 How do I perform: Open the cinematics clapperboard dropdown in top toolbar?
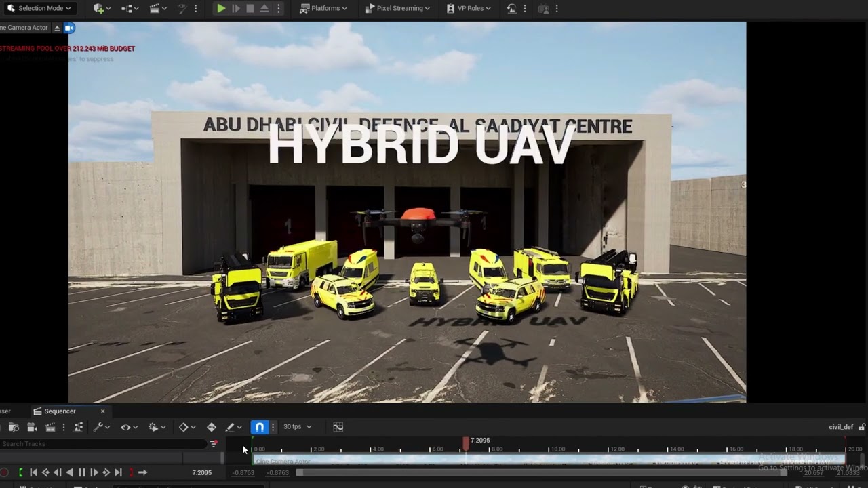point(158,8)
